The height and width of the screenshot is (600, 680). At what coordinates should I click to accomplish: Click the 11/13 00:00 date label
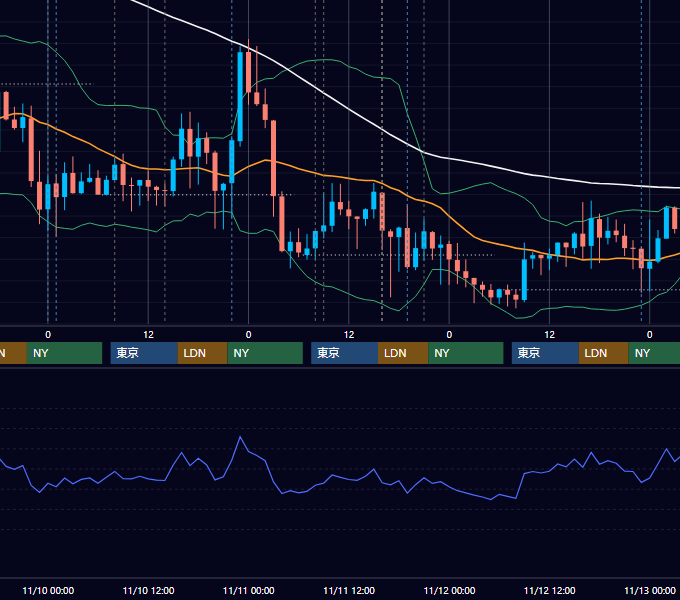650,590
